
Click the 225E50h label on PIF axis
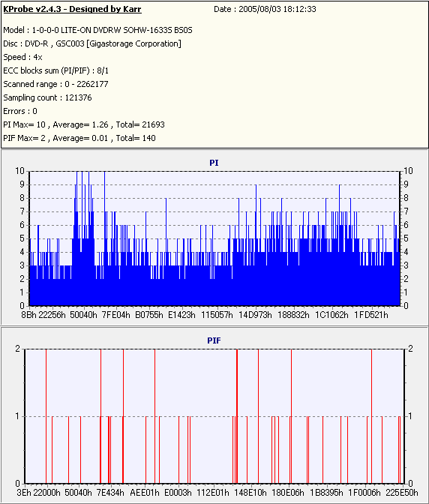(402, 493)
